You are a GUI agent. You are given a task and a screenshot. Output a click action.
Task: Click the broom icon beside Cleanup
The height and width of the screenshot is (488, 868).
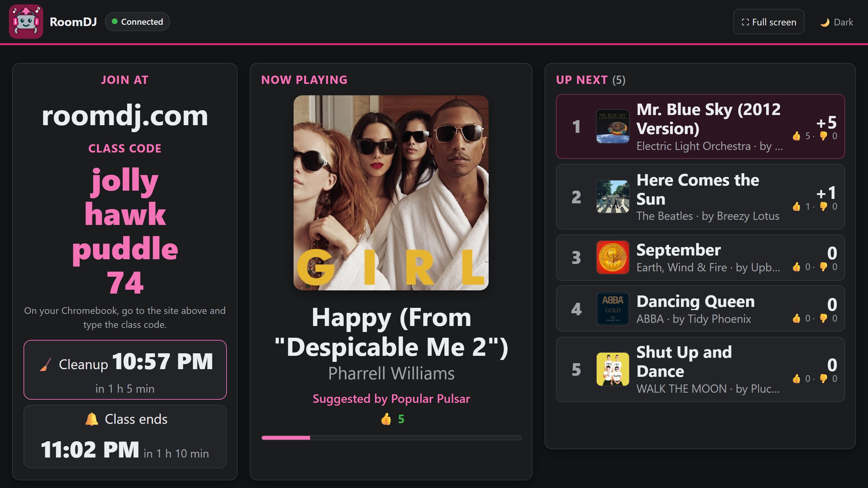pos(46,365)
